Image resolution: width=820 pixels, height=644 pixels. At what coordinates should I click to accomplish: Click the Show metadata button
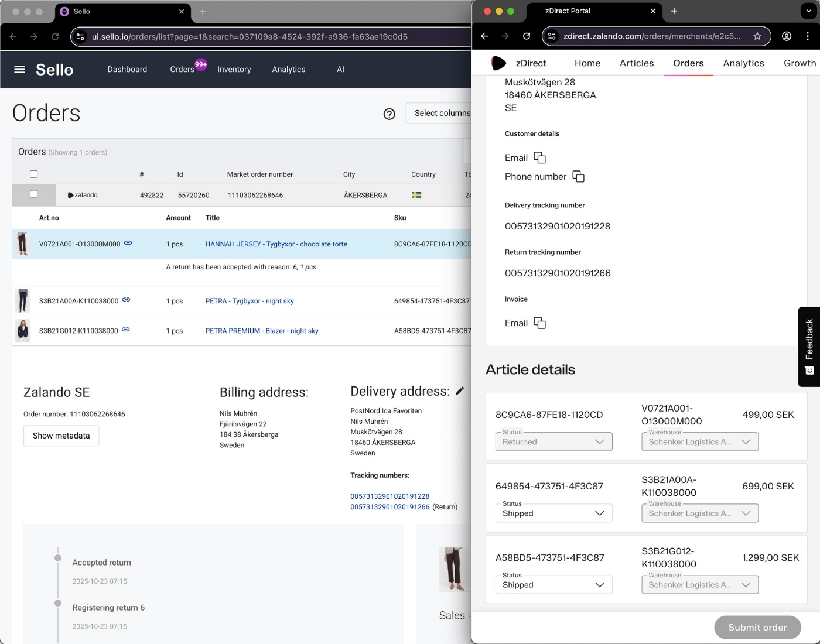coord(61,436)
